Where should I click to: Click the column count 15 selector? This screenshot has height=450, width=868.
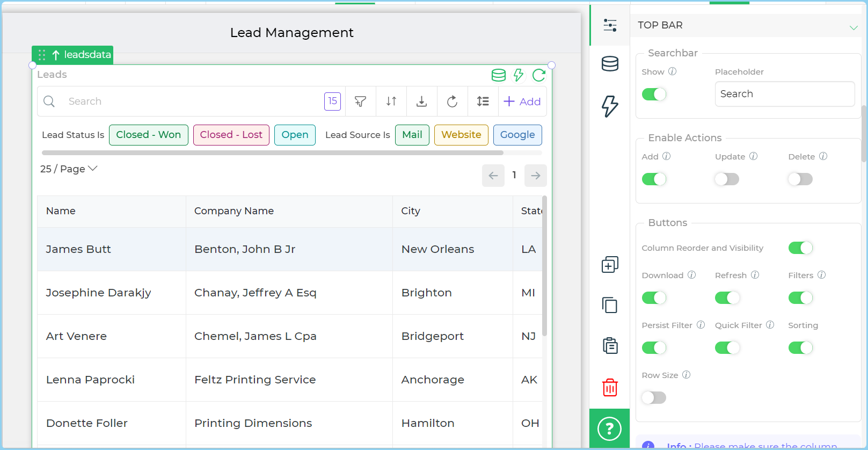pos(332,101)
